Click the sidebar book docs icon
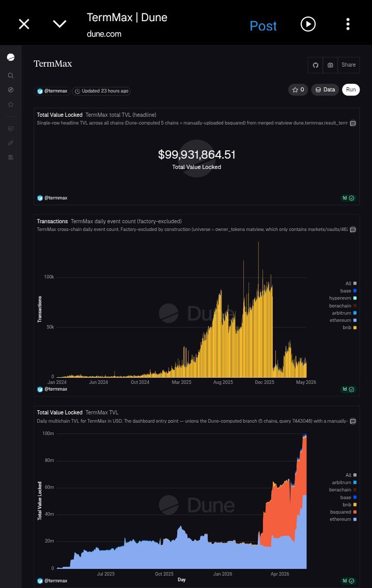Image resolution: width=372 pixels, height=588 pixels. [11, 157]
